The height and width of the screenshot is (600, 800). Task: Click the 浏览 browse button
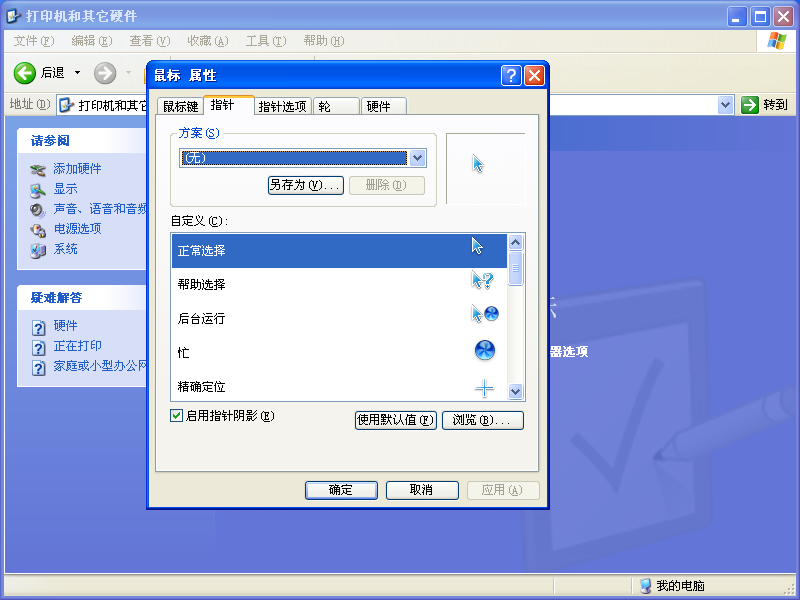coord(482,420)
